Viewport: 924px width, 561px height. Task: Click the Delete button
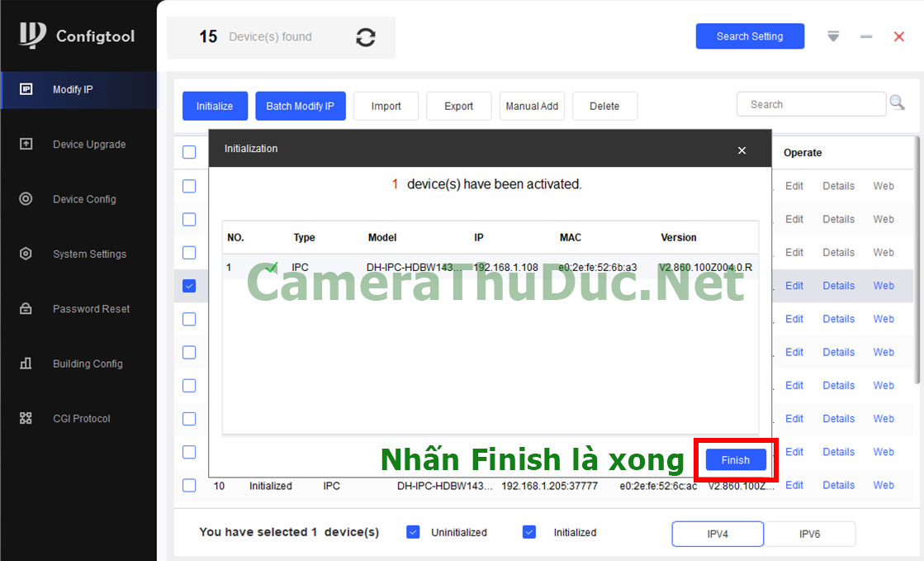[x=604, y=107]
